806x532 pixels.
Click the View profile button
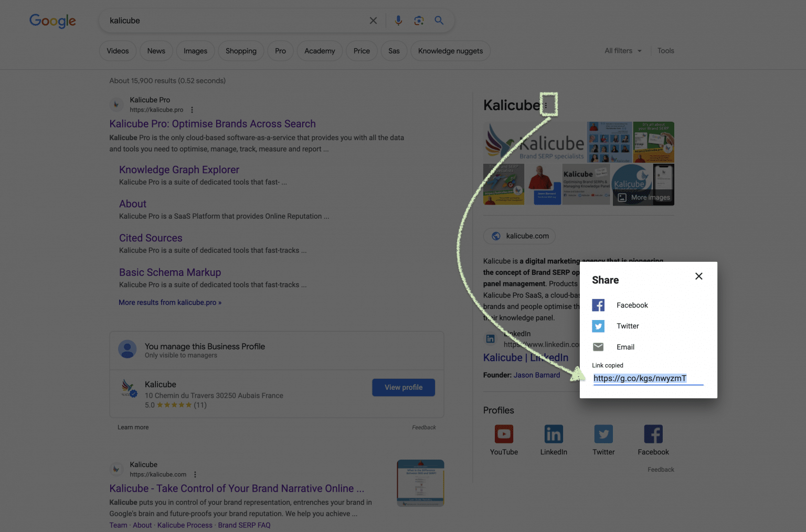[x=403, y=387]
